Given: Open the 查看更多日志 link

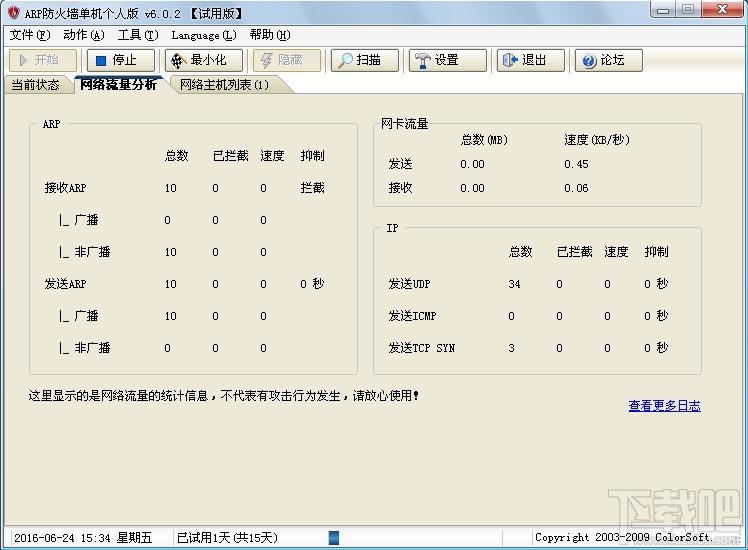Looking at the screenshot, I should [665, 406].
